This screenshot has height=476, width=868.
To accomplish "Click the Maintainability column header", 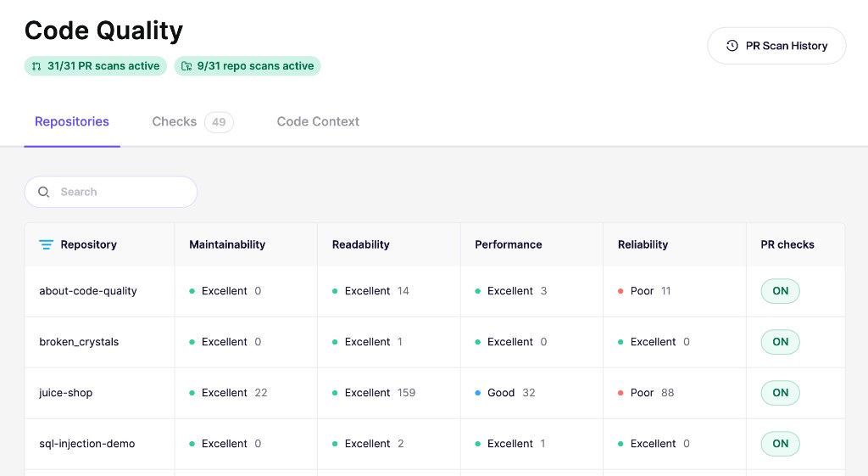I will (227, 244).
